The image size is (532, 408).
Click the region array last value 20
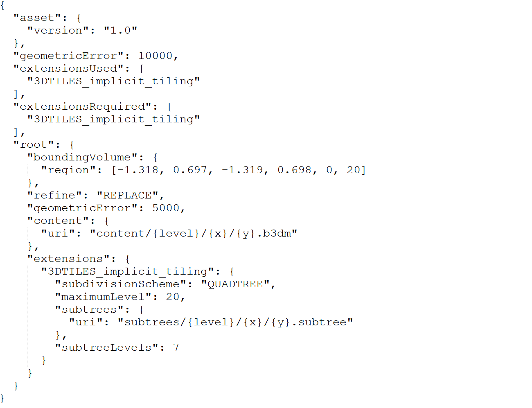354,170
